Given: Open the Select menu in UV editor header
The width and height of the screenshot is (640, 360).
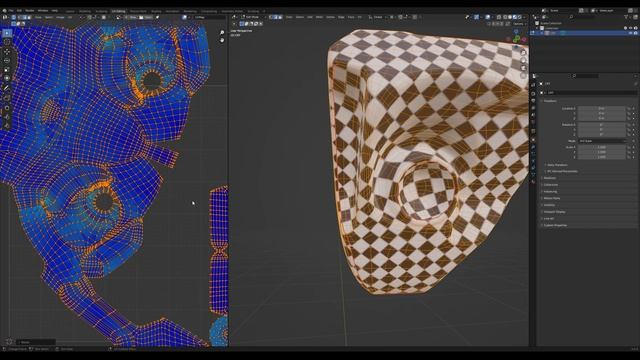Looking at the screenshot, I should point(49,18).
